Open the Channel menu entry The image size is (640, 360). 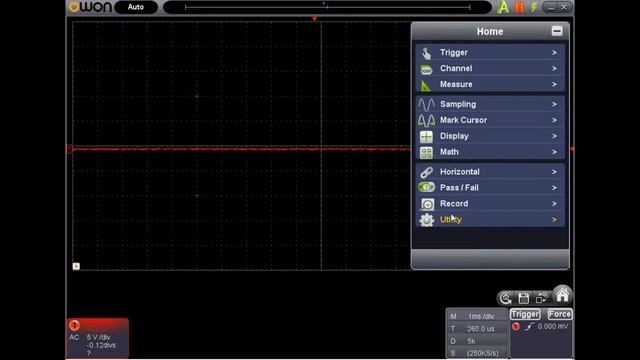[x=490, y=69]
